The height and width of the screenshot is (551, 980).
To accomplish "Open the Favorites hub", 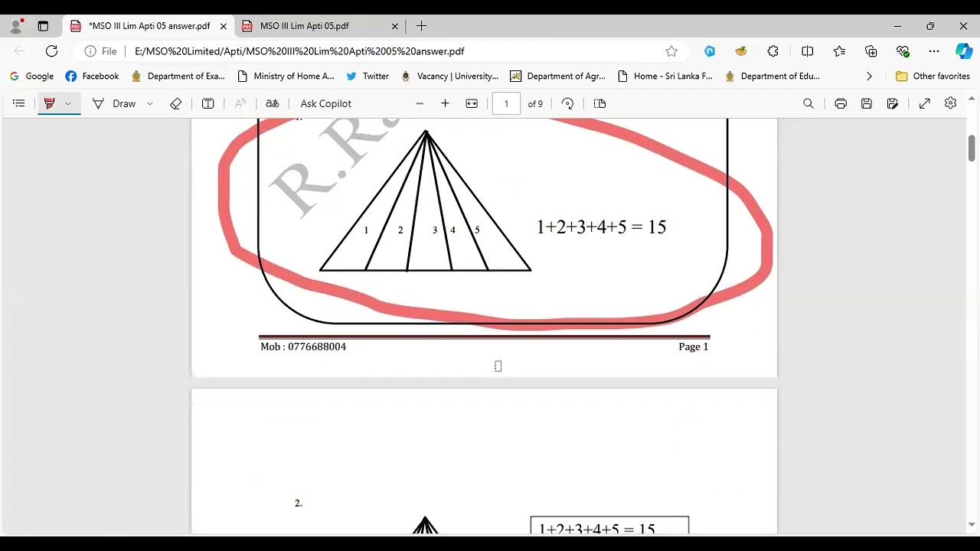I will click(839, 51).
